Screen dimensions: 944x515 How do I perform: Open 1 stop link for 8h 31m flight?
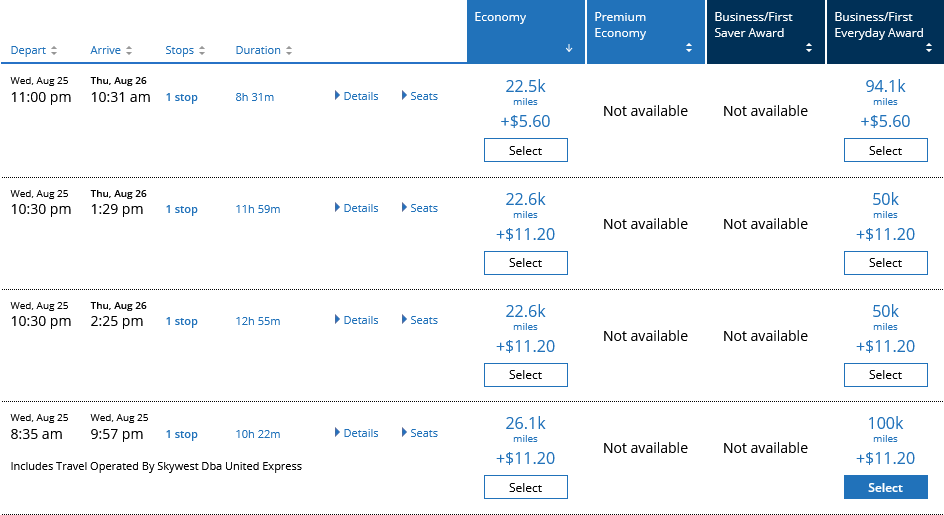(x=182, y=97)
